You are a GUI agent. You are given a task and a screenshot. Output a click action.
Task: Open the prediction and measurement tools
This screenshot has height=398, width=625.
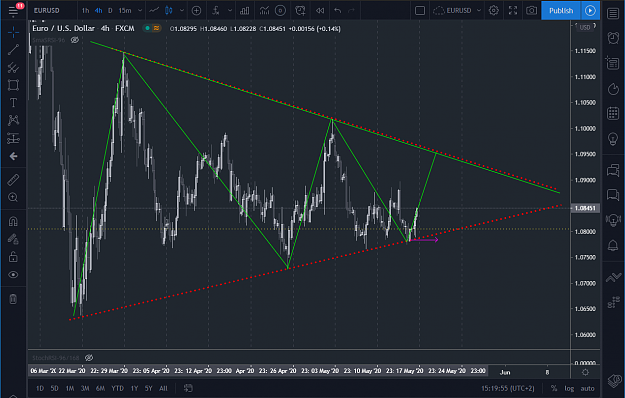pyautogui.click(x=13, y=138)
